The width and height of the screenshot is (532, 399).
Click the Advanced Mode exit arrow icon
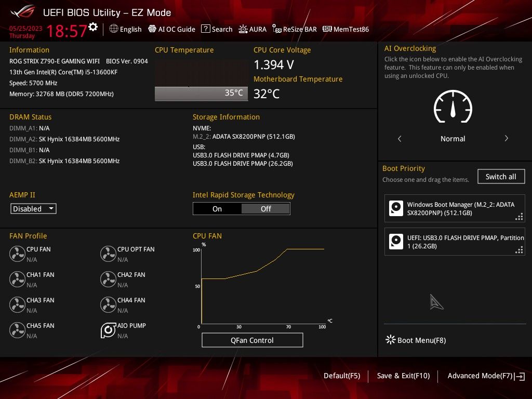click(x=520, y=376)
